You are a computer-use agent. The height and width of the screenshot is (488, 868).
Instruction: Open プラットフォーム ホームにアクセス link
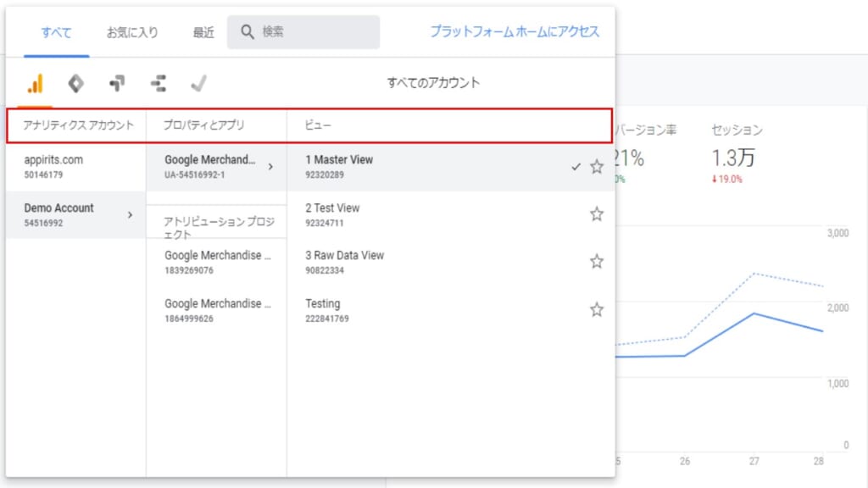coord(515,31)
